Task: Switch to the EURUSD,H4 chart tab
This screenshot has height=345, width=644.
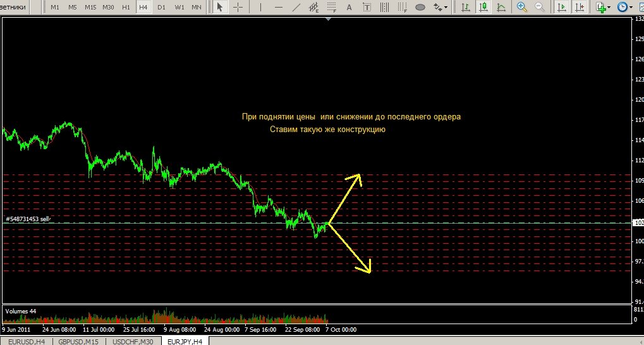Action: click(x=27, y=341)
